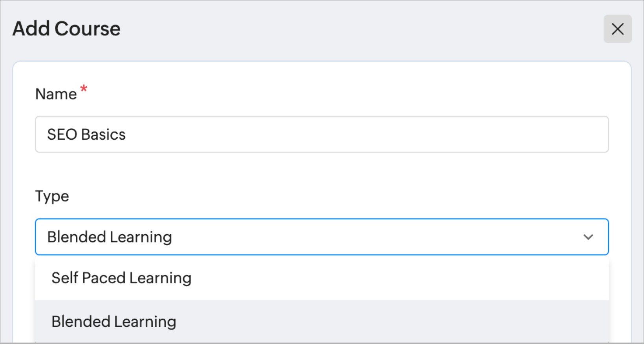644x346 pixels.
Task: Collapse the Type dropdown via its arrow
Action: click(x=588, y=237)
